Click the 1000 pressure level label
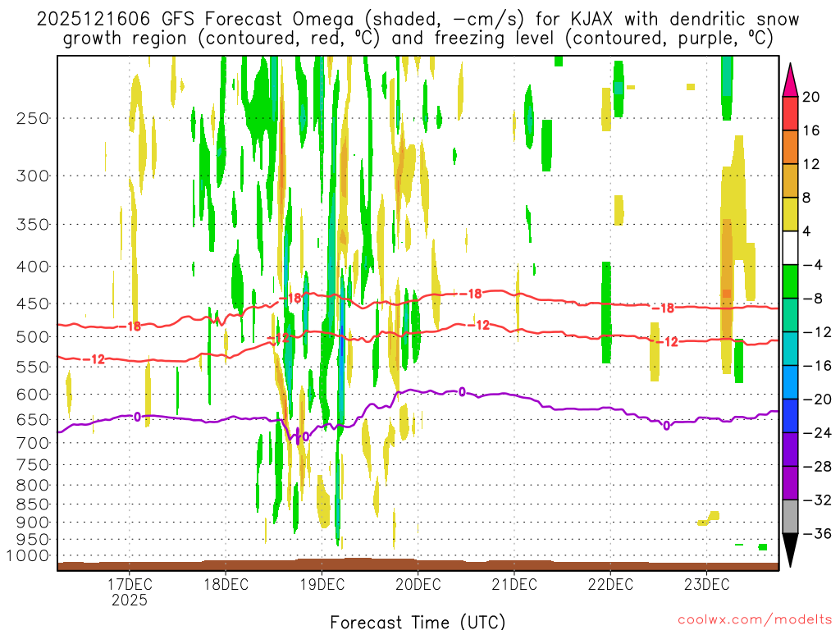Screen dimensions: 840x630 [x=28, y=556]
